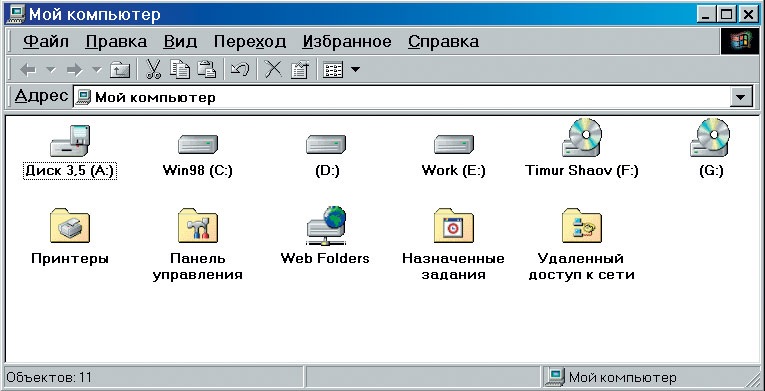This screenshot has width=765, height=391.
Task: Open the Вид menu
Action: pos(180,41)
